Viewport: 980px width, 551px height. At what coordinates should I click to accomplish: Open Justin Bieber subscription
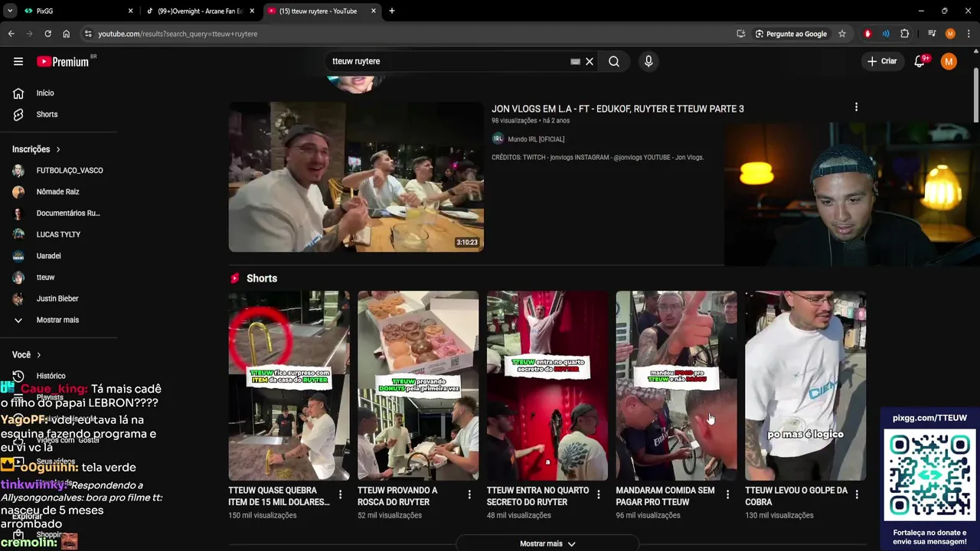[58, 299]
